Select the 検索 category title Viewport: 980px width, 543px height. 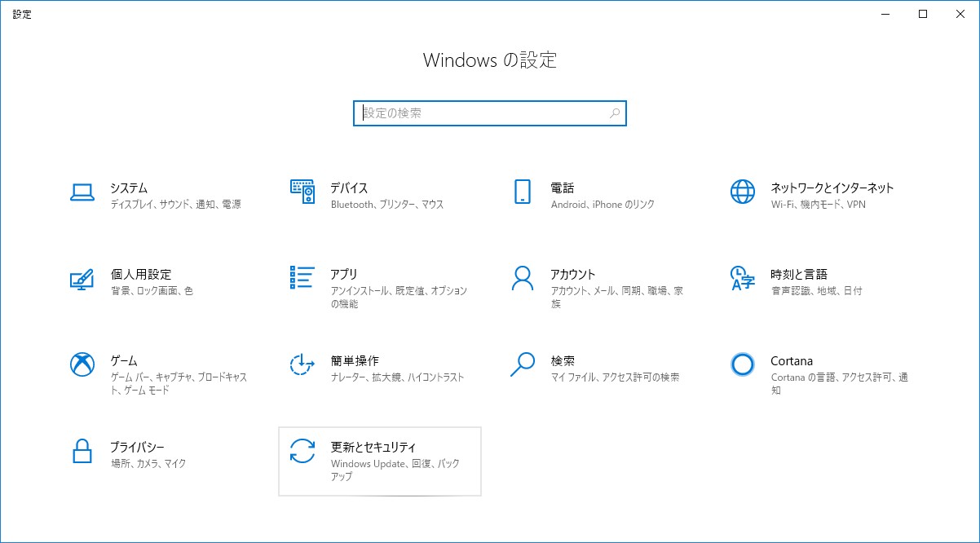coord(563,360)
